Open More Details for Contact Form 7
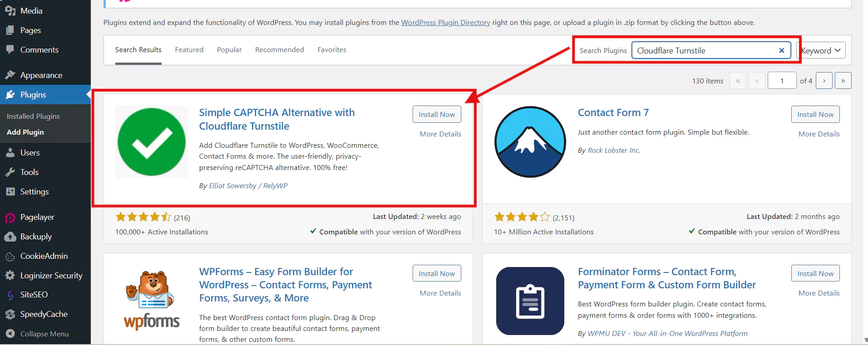This screenshot has width=868, height=345. [x=819, y=134]
